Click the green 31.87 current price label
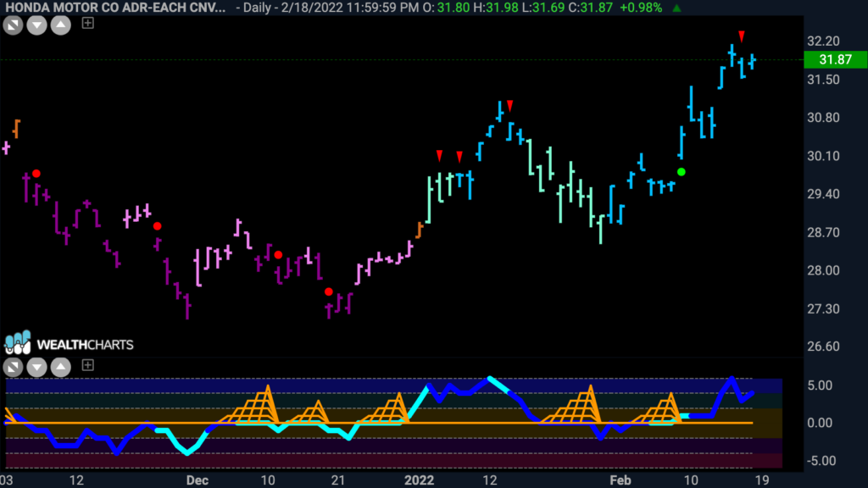Image resolution: width=868 pixels, height=488 pixels. tap(835, 59)
